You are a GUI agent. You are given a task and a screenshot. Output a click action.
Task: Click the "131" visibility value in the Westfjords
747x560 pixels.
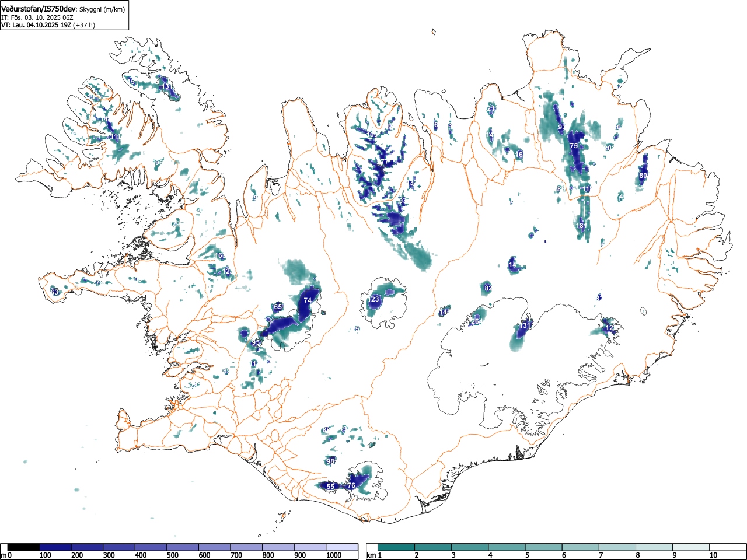coord(166,86)
